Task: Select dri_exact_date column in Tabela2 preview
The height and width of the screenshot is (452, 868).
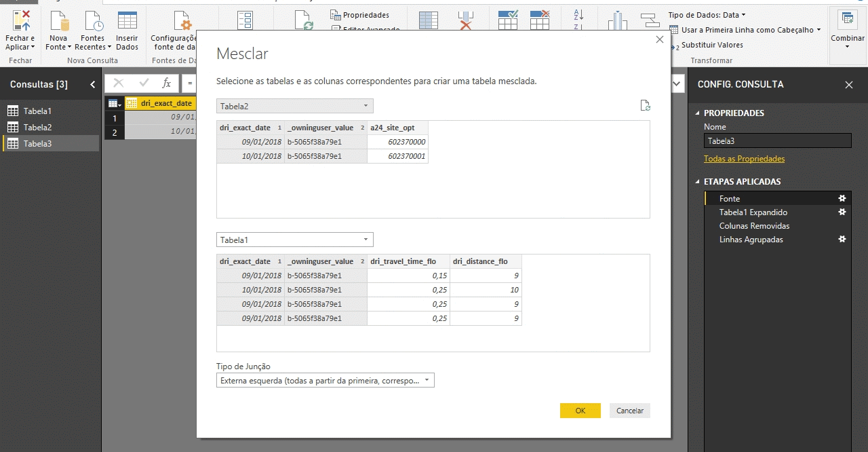Action: click(x=250, y=128)
